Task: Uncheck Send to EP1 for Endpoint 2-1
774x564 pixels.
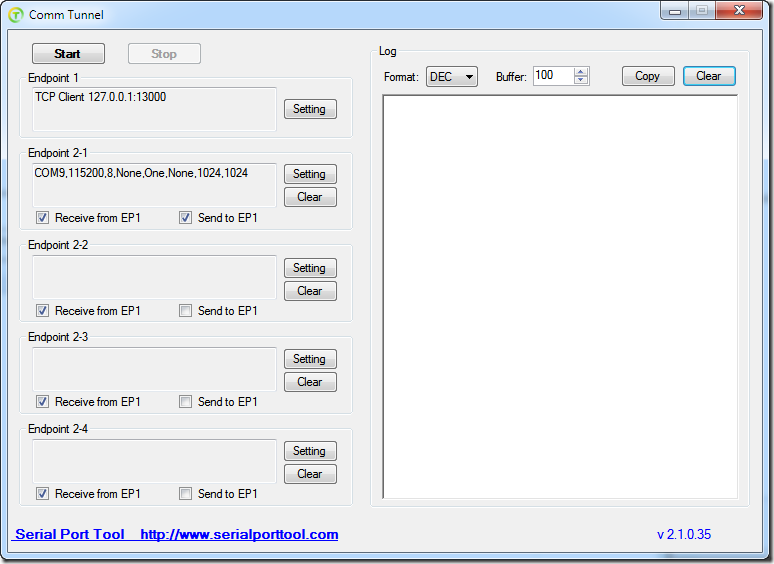Action: pos(186,218)
